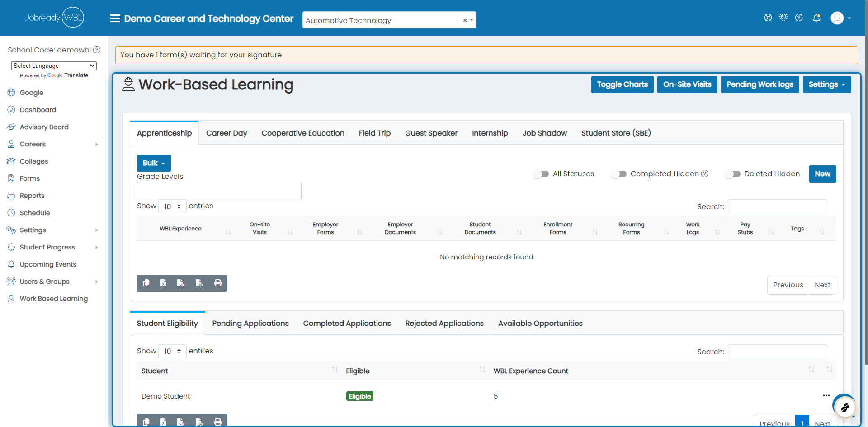Open the Rejected Applications tab
868x427 pixels.
(x=444, y=323)
